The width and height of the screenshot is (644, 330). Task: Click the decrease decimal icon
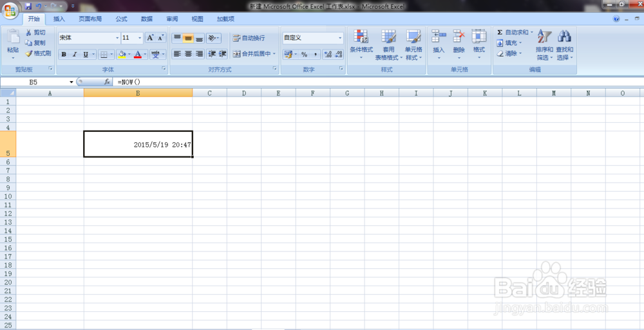[x=339, y=54]
